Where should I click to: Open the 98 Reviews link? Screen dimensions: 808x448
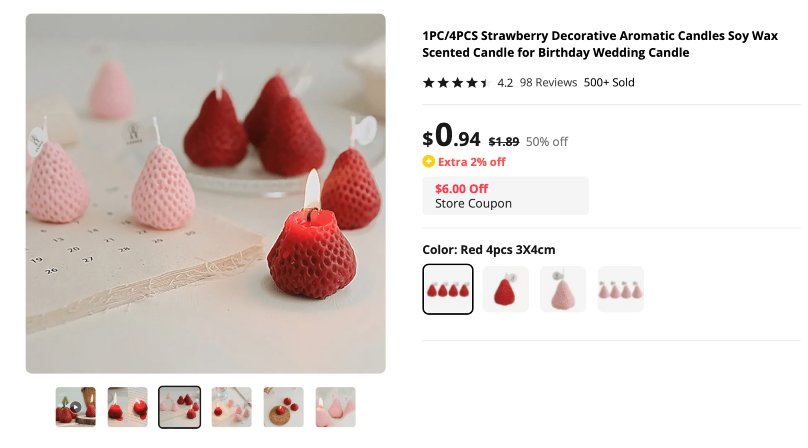[548, 83]
